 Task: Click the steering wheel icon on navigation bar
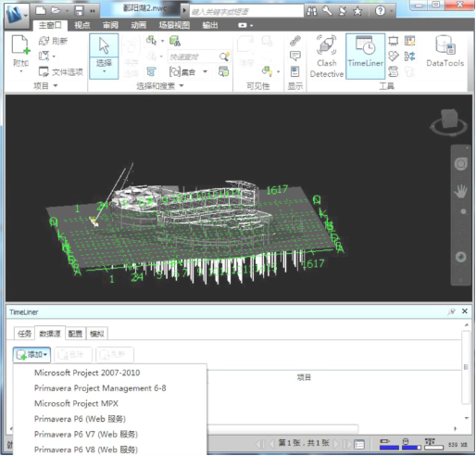pos(460,164)
